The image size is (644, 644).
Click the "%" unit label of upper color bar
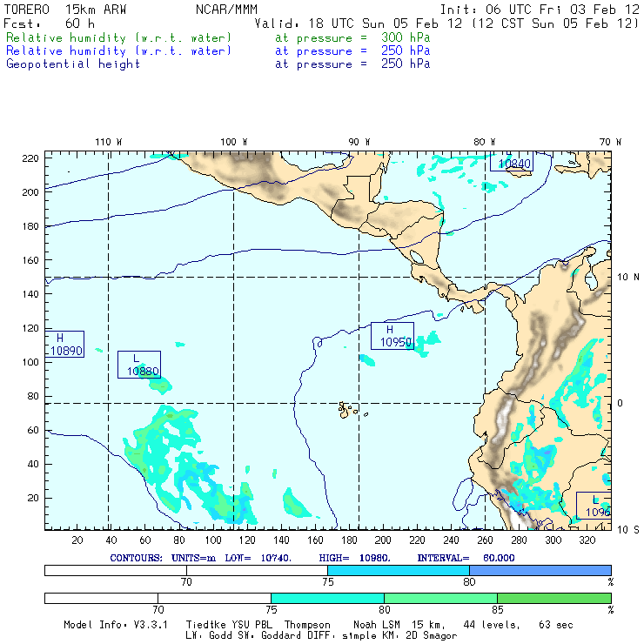pos(611,582)
